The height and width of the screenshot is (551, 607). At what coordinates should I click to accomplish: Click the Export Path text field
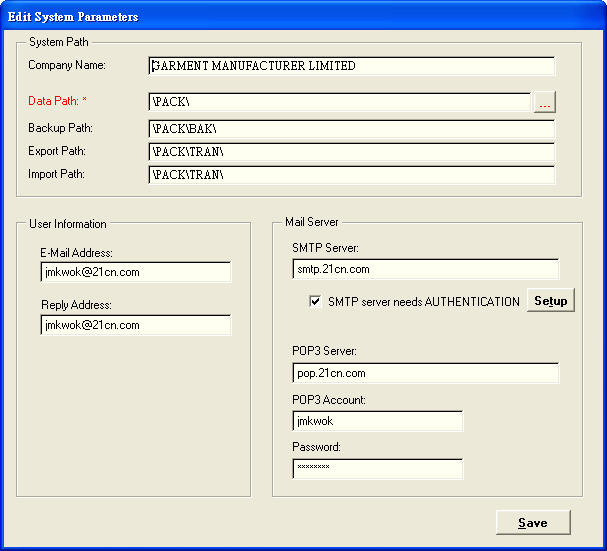[x=352, y=152]
